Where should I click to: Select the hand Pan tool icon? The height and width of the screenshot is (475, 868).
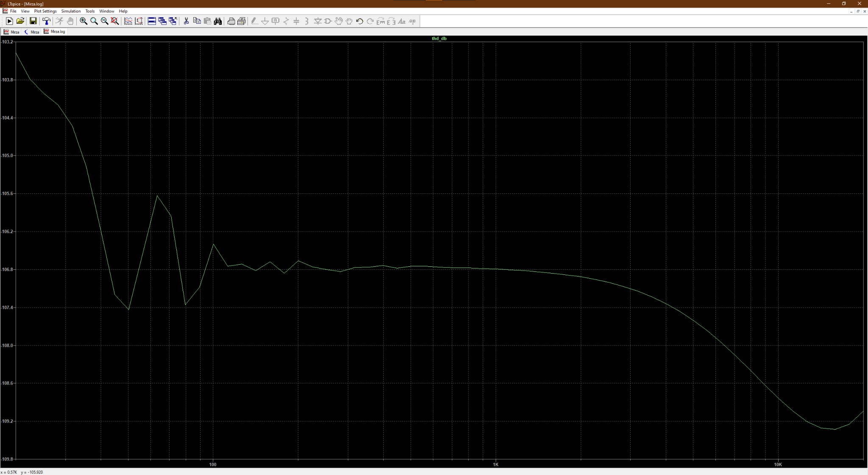tap(70, 21)
